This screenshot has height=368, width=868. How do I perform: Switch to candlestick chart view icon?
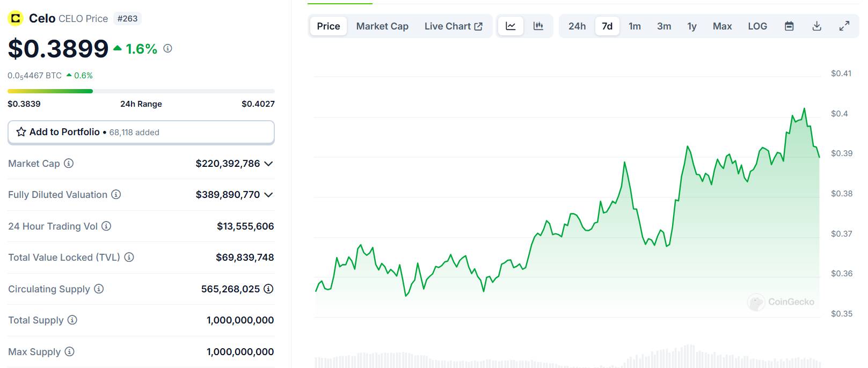click(538, 26)
